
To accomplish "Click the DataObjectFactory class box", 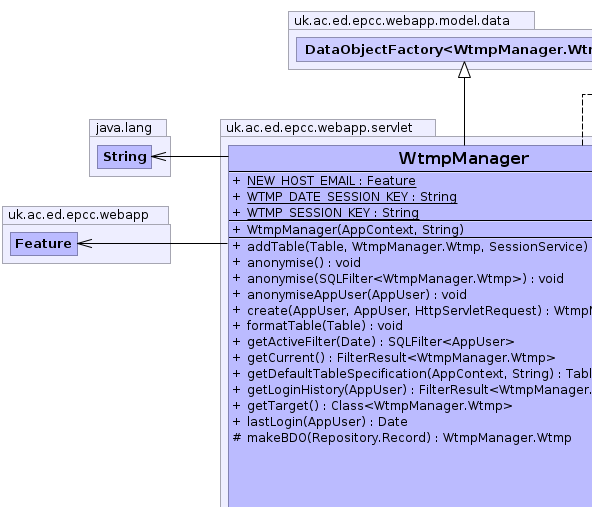I will click(444, 49).
